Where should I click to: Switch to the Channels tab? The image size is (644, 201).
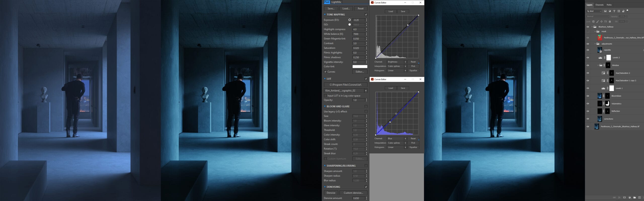599,5
